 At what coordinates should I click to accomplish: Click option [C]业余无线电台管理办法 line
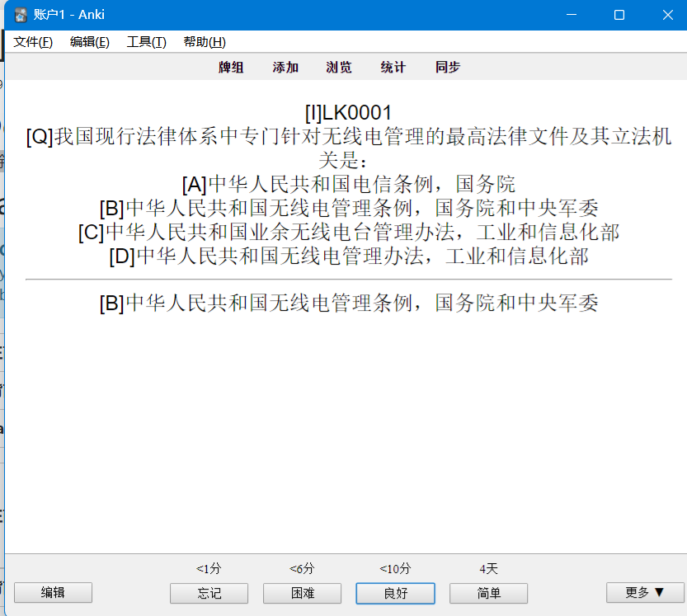pyautogui.click(x=349, y=233)
